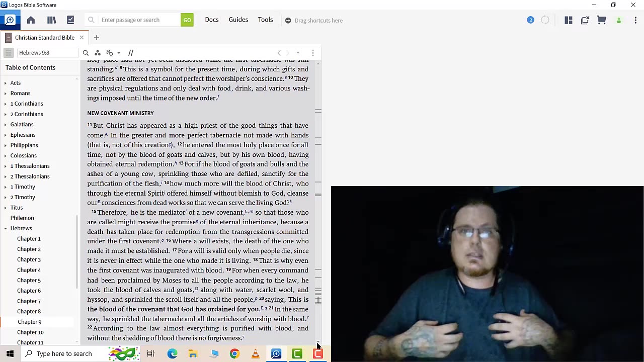Open the store shopping cart icon

[602, 20]
